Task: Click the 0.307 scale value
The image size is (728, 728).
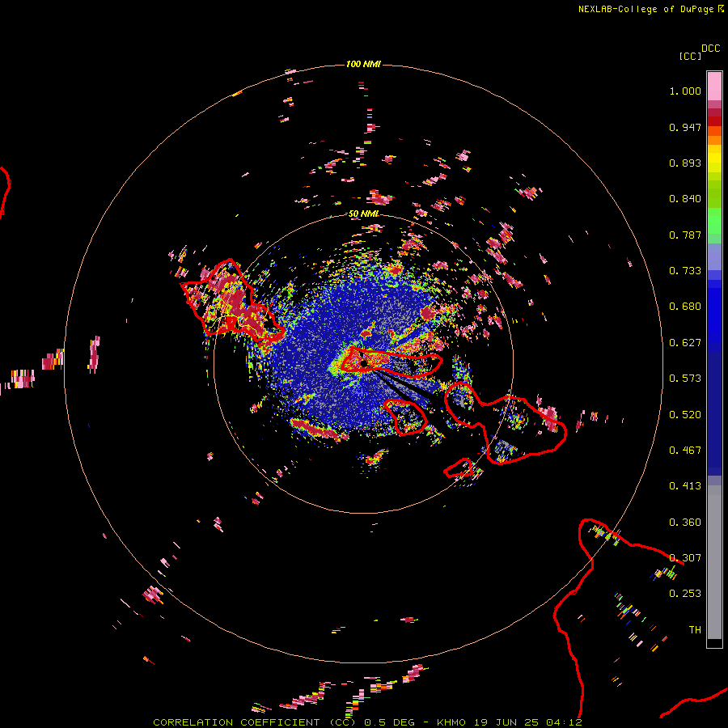Action: (685, 558)
